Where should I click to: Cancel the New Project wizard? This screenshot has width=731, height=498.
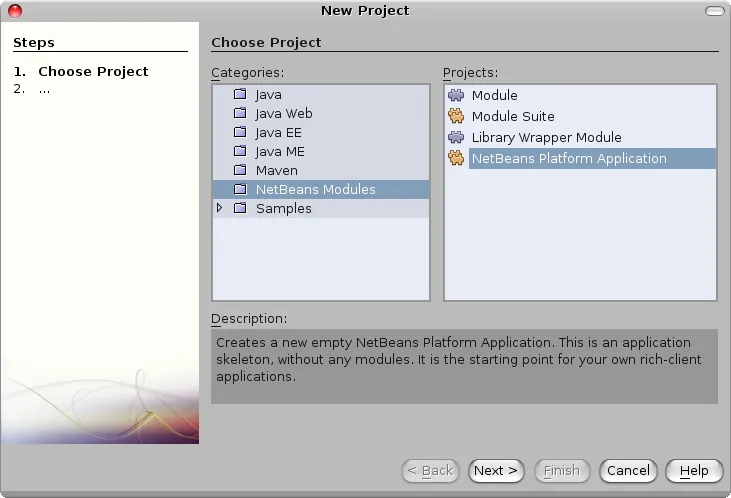click(628, 470)
